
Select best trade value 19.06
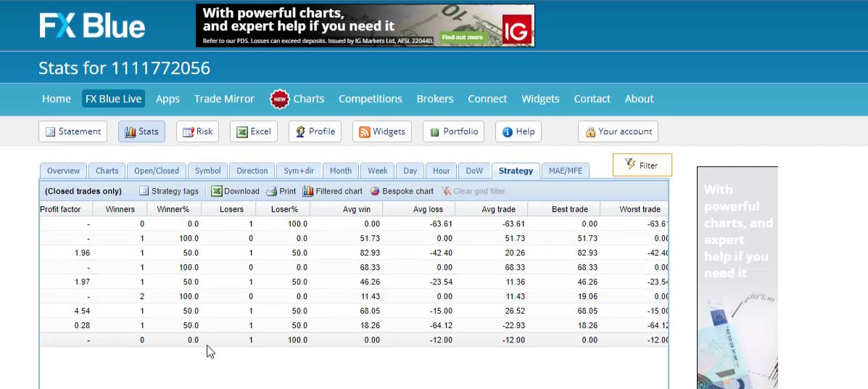tap(586, 296)
